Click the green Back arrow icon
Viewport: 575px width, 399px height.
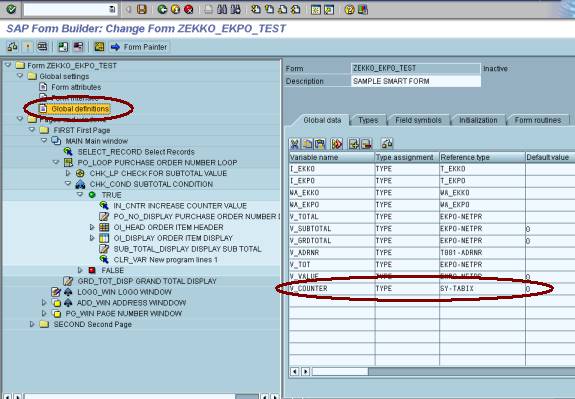coord(162,9)
